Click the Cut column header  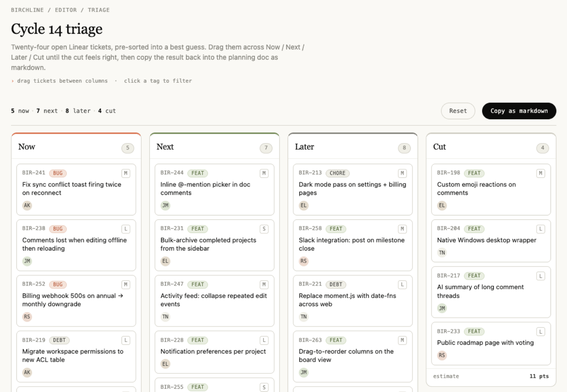coord(439,147)
